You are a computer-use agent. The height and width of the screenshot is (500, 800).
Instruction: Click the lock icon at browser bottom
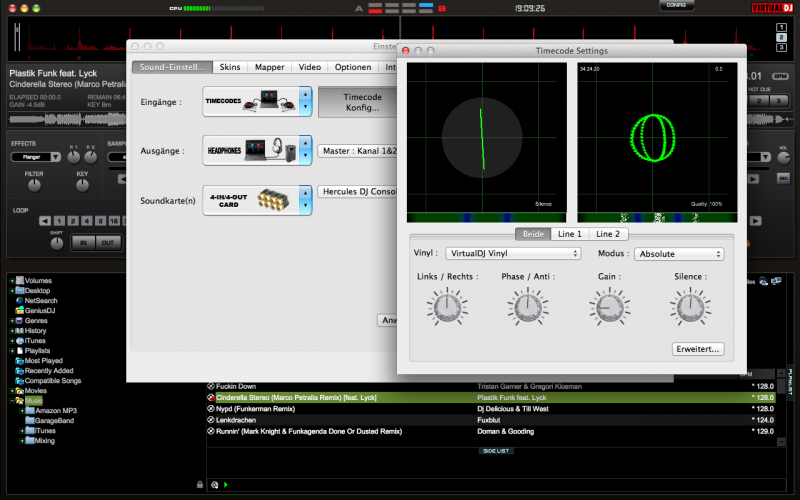pyautogui.click(x=200, y=485)
